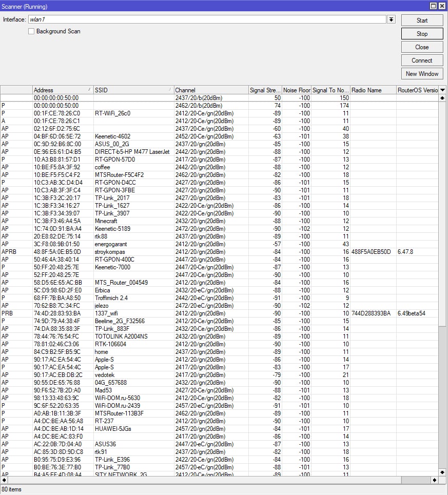Select the ASUS36 network row
The width and height of the screenshot is (448, 495).
click(x=219, y=444)
